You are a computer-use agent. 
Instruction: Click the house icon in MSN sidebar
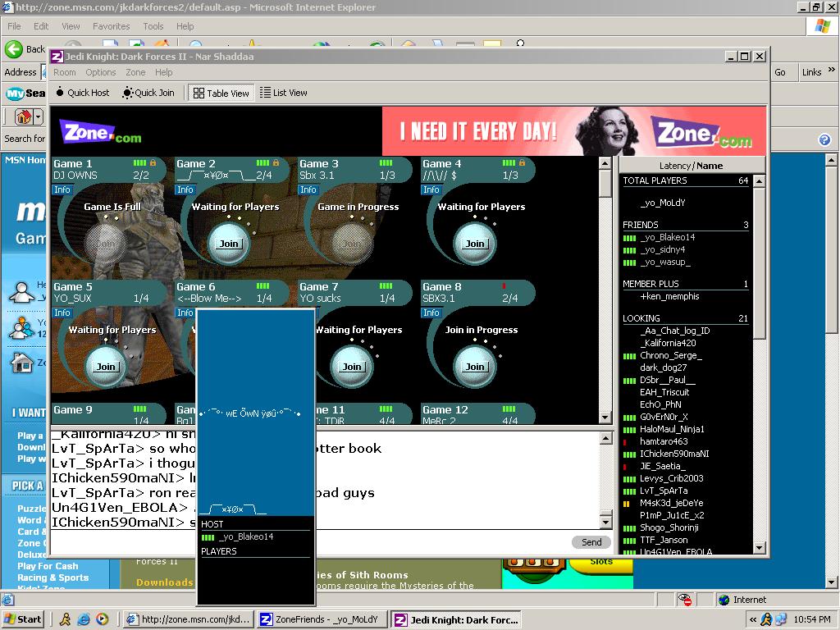coord(22,363)
